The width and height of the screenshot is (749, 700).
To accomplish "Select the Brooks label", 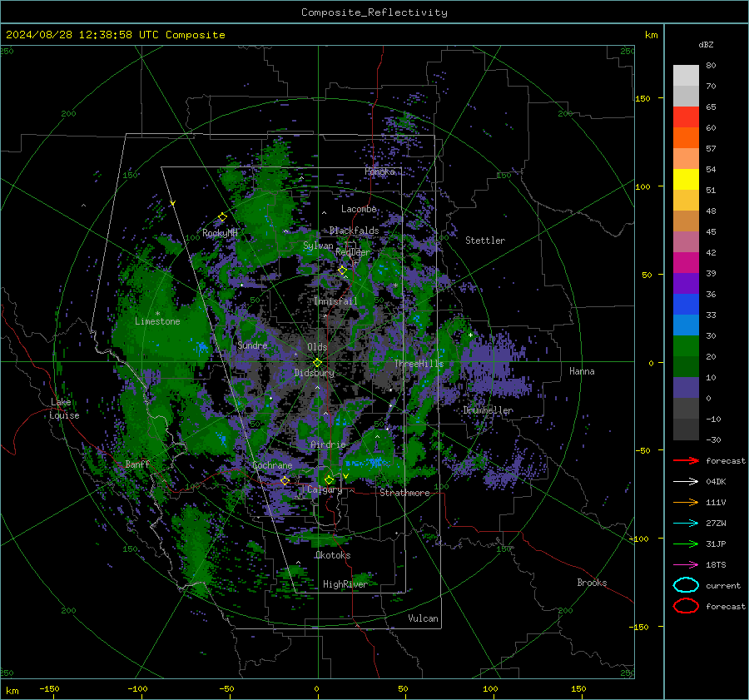I will click(592, 583).
